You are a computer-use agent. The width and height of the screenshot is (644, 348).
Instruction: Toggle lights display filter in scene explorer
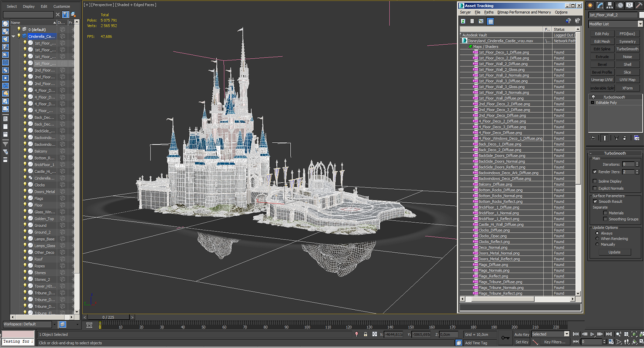point(5,39)
